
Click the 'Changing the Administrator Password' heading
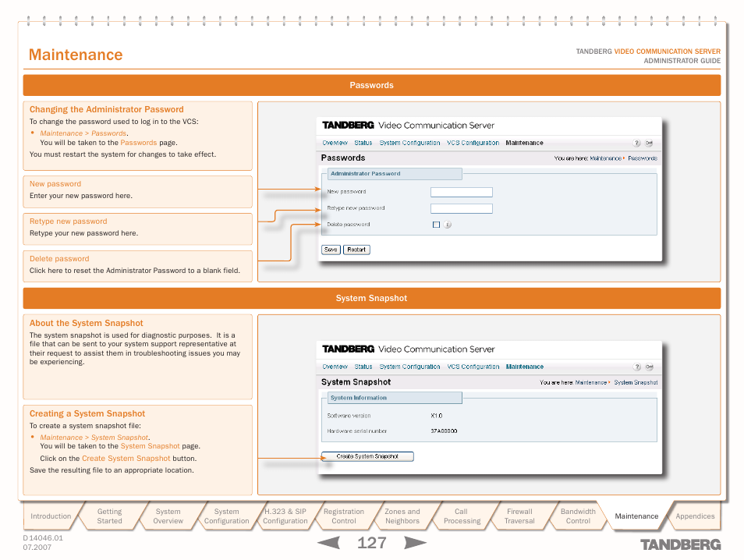point(106,109)
